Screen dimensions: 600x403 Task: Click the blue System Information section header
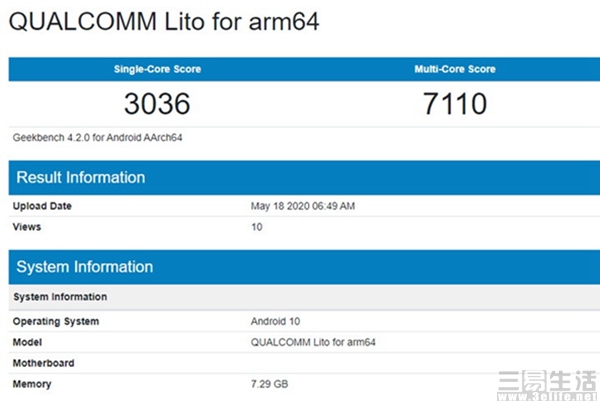[x=304, y=267]
